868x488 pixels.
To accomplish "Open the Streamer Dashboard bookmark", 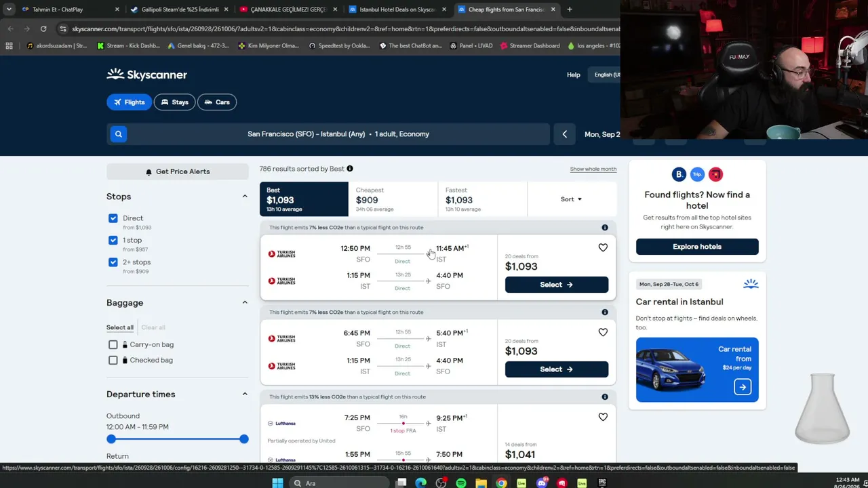I will point(530,46).
